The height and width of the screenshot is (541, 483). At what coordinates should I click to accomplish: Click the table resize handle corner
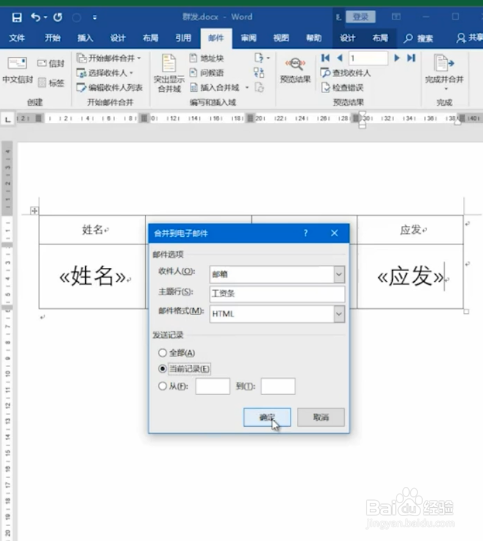pyautogui.click(x=466, y=312)
